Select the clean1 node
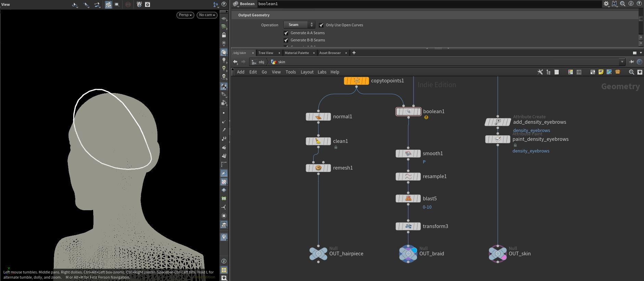The width and height of the screenshot is (644, 281). click(318, 141)
